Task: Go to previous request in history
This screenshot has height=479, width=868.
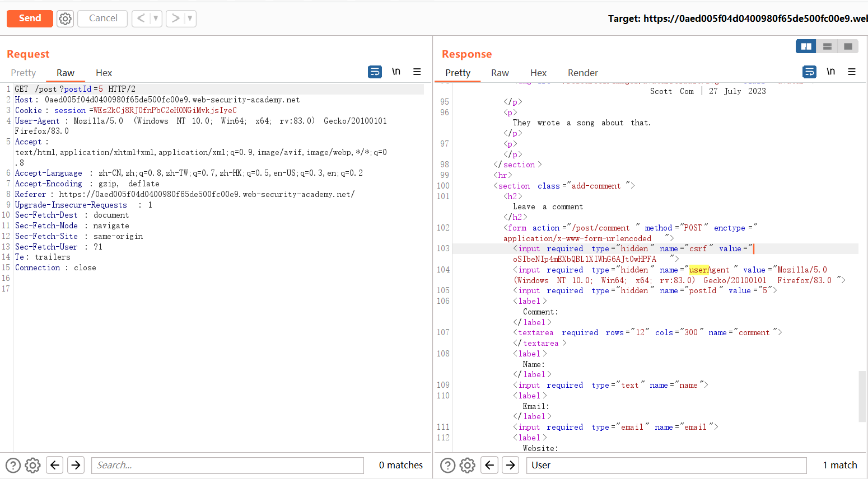Action: coord(141,18)
